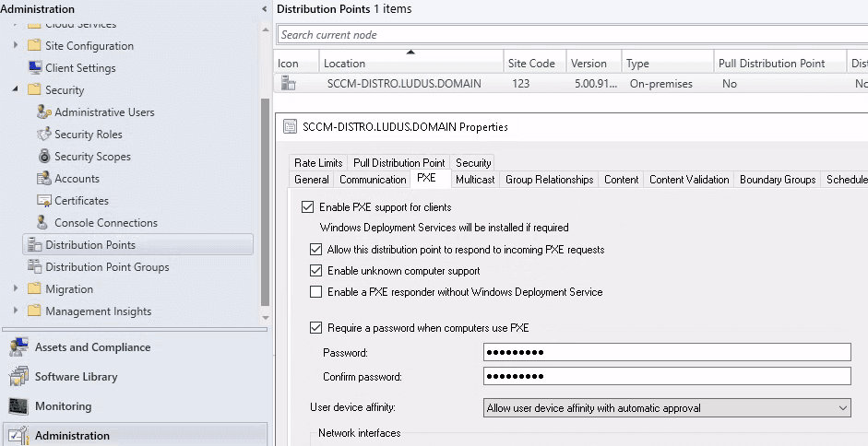
Task: Click the On-premises type cell
Action: point(661,84)
